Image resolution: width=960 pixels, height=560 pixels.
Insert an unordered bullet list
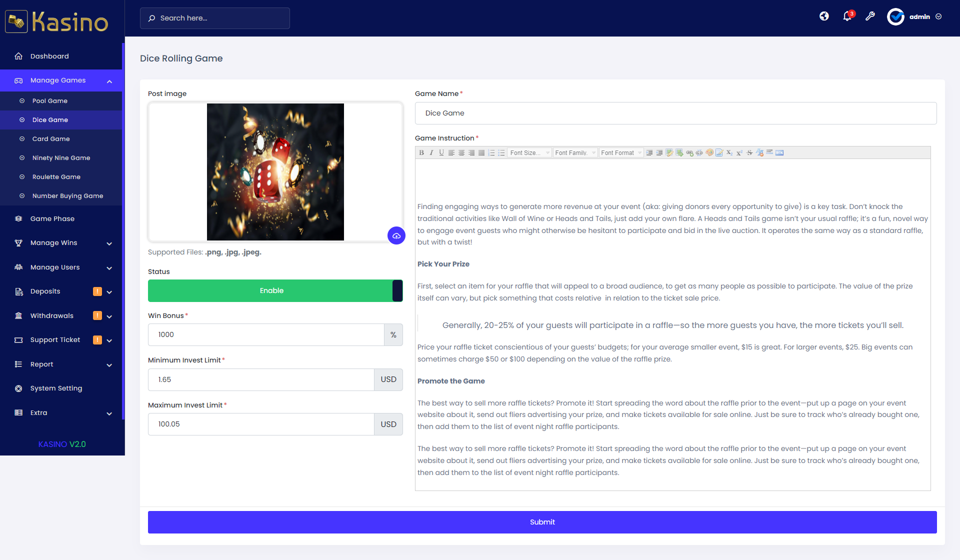(501, 152)
